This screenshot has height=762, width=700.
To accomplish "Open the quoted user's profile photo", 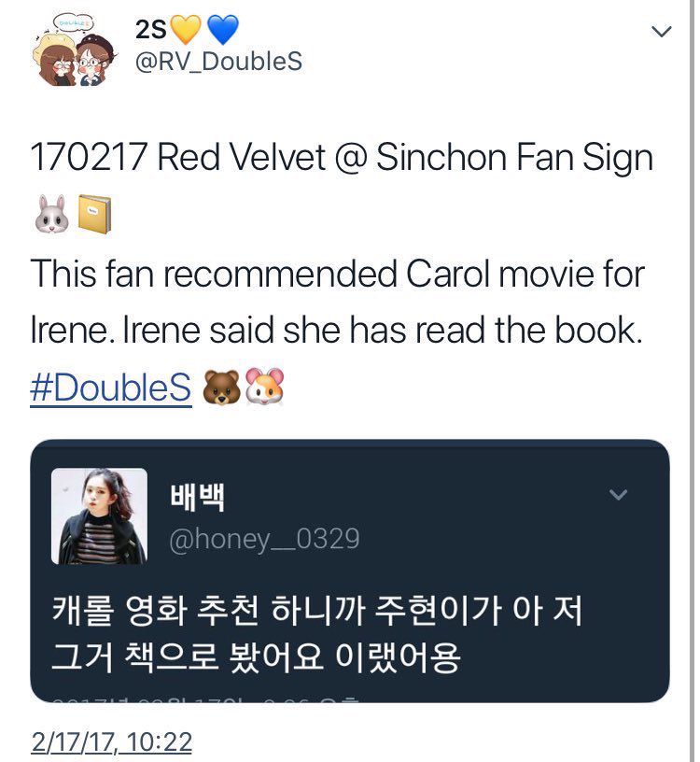I will click(x=100, y=516).
